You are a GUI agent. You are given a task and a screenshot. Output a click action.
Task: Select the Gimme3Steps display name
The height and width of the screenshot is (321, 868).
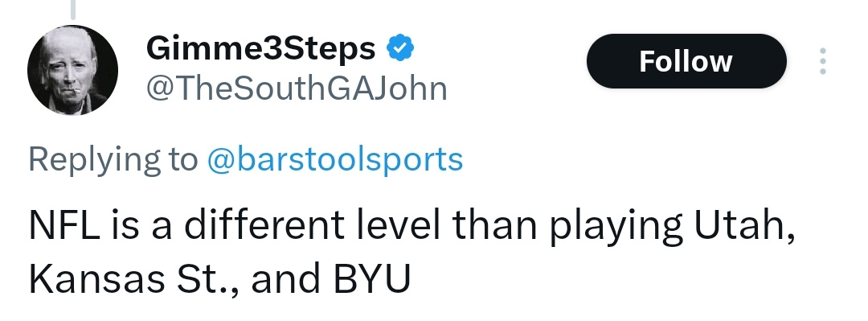tap(260, 48)
